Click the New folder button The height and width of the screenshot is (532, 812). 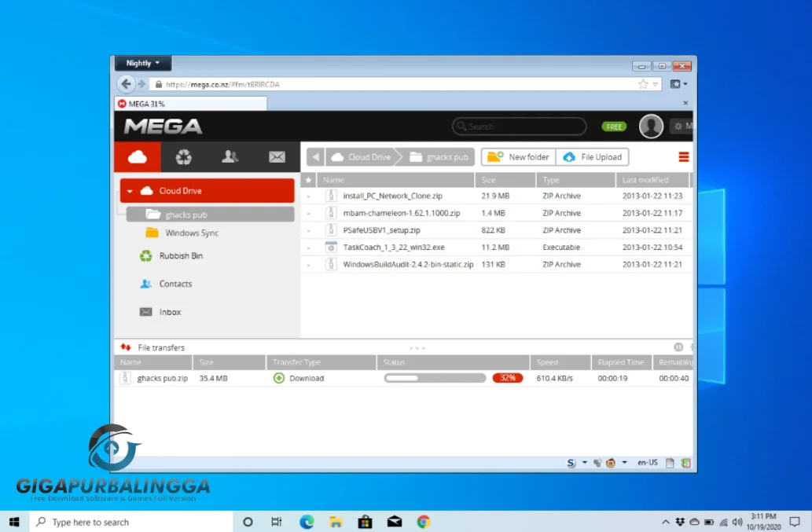(517, 156)
